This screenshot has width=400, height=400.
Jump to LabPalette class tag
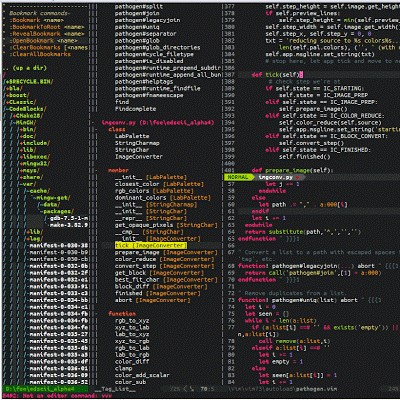click(x=132, y=136)
